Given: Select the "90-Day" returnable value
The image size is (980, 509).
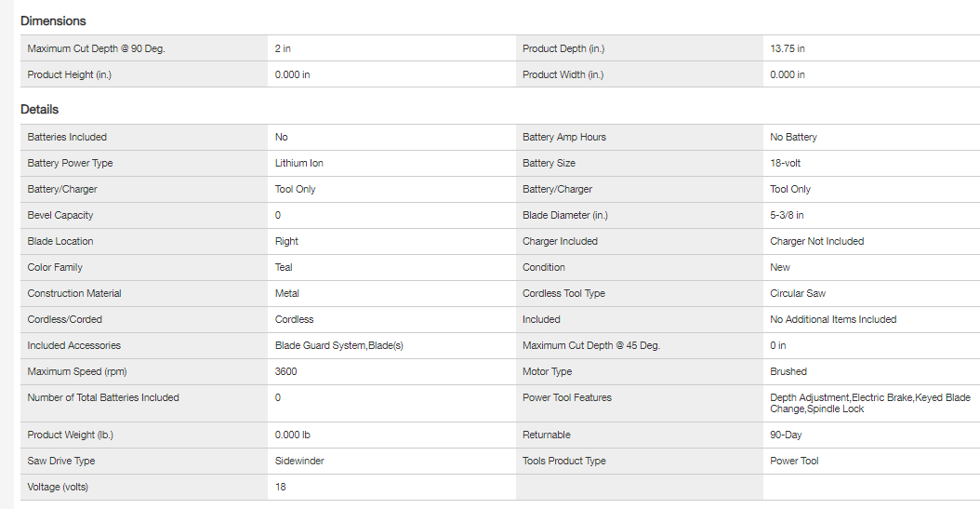Looking at the screenshot, I should pos(787,435).
